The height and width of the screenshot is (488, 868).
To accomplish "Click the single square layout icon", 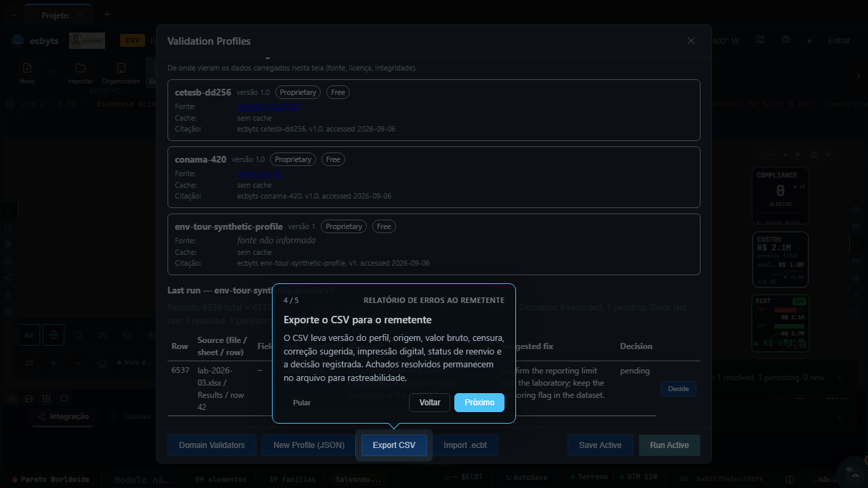I will pos(64,399).
